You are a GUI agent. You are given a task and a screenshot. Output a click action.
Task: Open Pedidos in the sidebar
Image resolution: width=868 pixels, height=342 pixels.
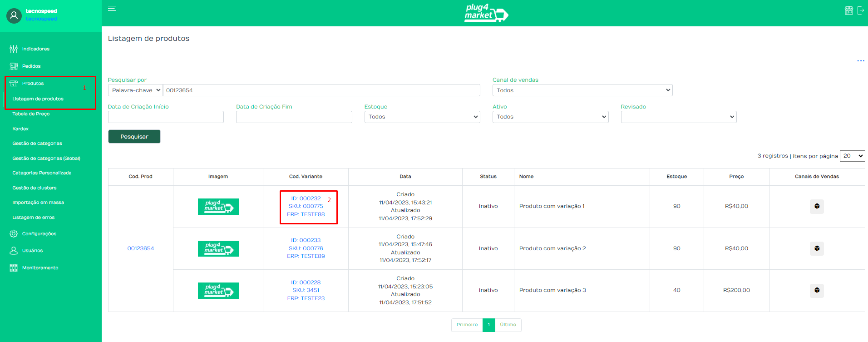point(31,66)
